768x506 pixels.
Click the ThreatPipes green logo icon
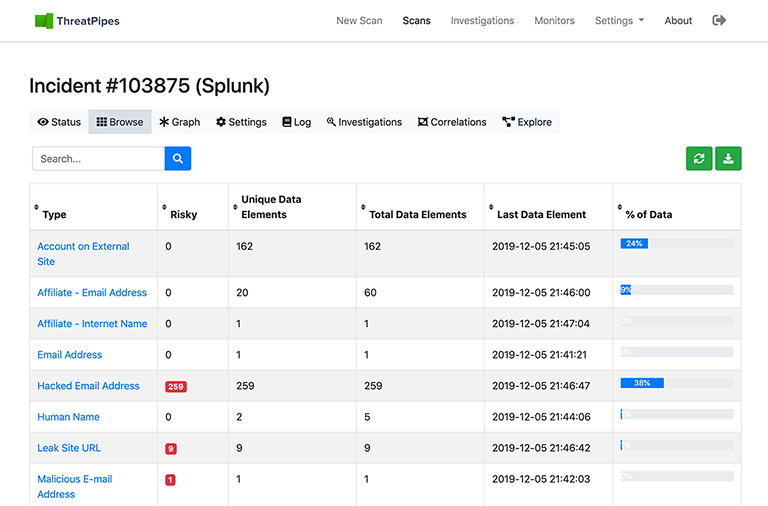click(44, 20)
